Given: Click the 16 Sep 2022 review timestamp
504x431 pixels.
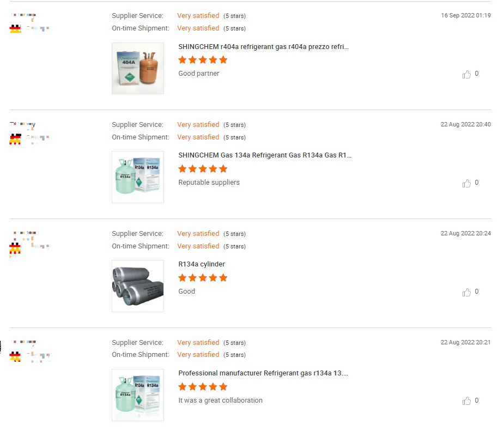Looking at the screenshot, I should click(x=466, y=15).
